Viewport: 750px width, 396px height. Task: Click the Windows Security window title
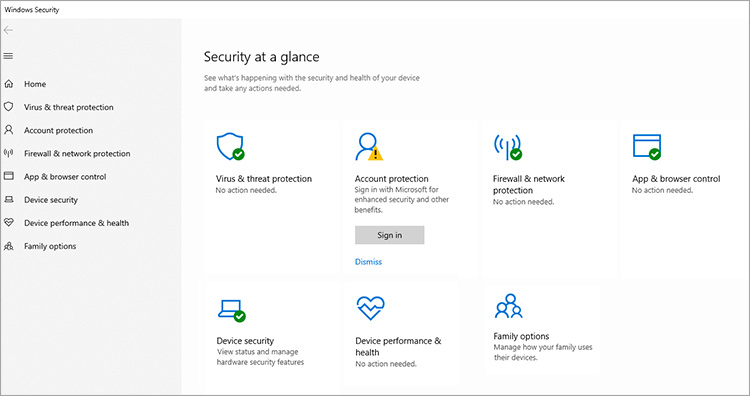click(x=32, y=10)
